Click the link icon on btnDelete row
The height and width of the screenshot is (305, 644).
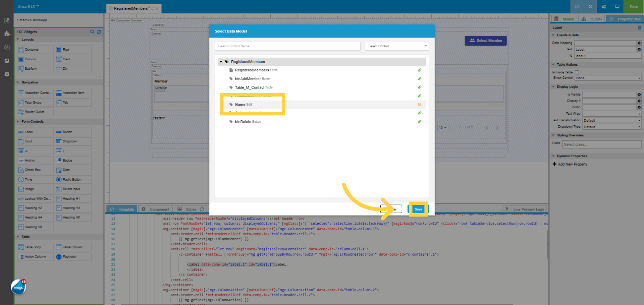pyautogui.click(x=420, y=122)
